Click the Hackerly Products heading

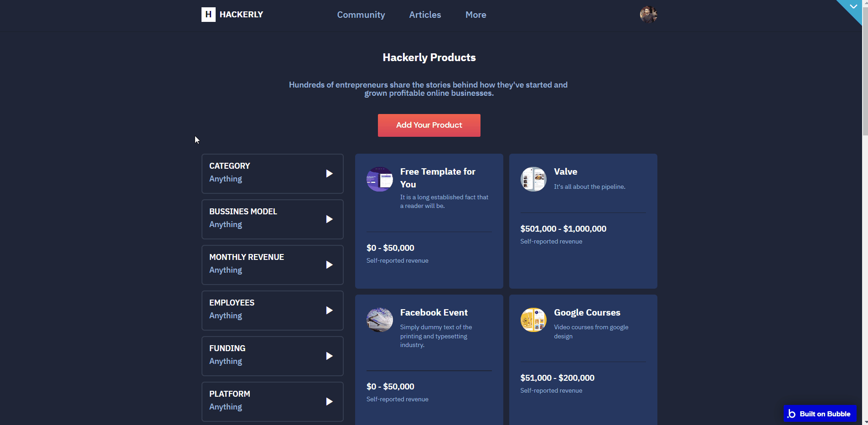pyautogui.click(x=429, y=57)
